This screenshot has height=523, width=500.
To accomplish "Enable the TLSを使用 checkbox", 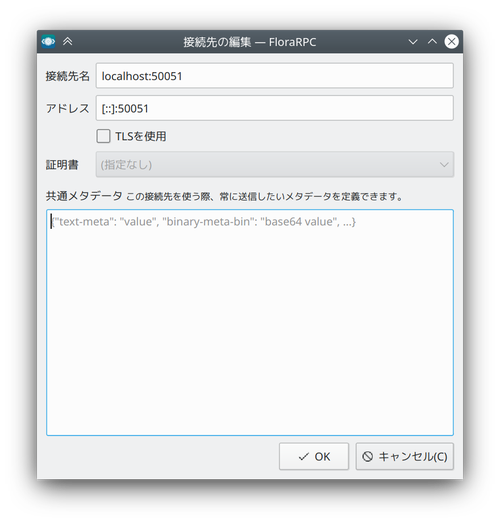I will pyautogui.click(x=103, y=136).
